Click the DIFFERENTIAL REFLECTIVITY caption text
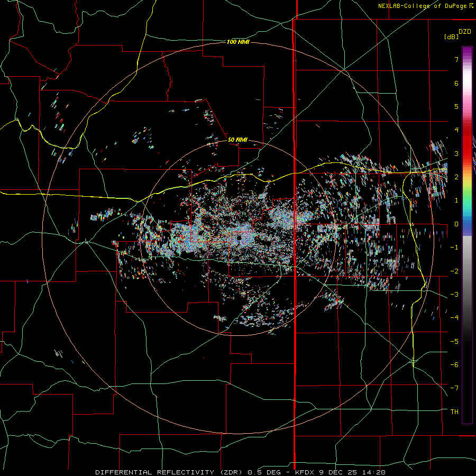 pyautogui.click(x=155, y=472)
